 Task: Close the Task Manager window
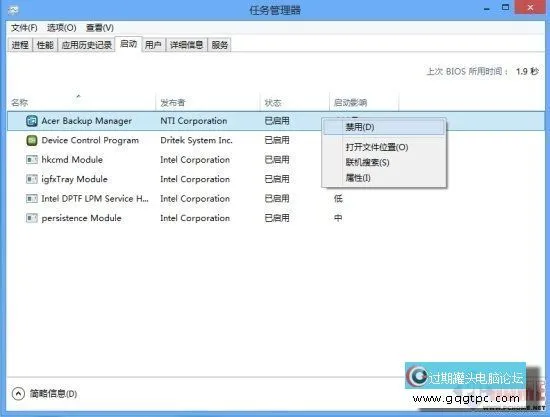[530, 7]
